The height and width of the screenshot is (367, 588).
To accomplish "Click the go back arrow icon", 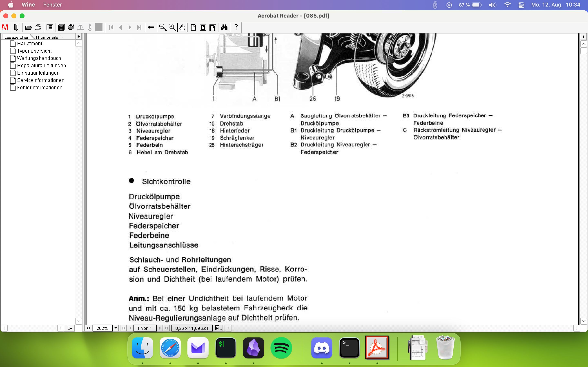I will click(151, 27).
